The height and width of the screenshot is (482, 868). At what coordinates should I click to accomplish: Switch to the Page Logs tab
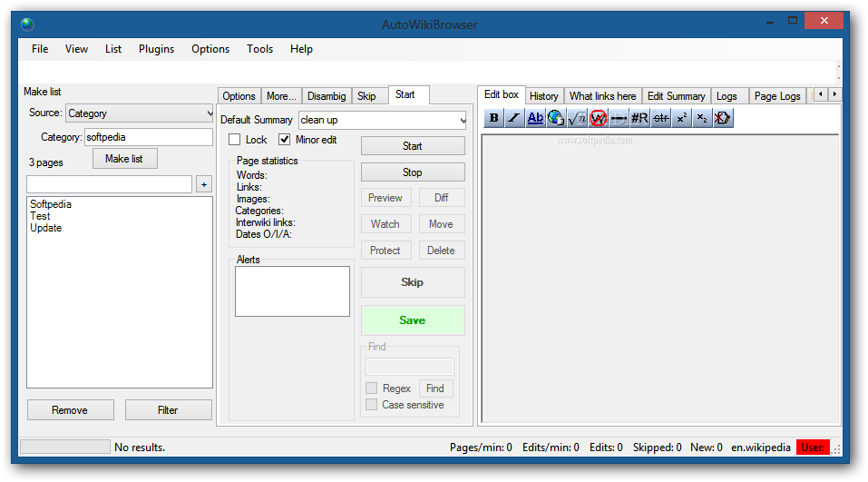tap(777, 96)
